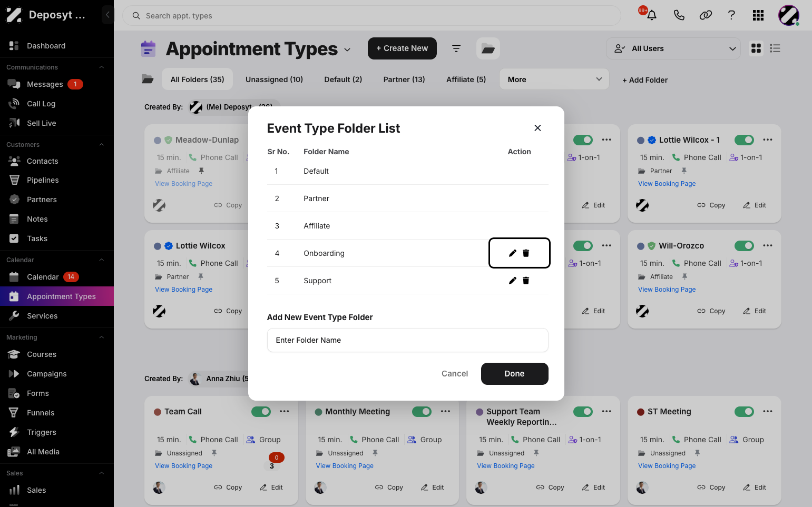
Task: Collapse the Communications sidebar section
Action: pos(102,67)
